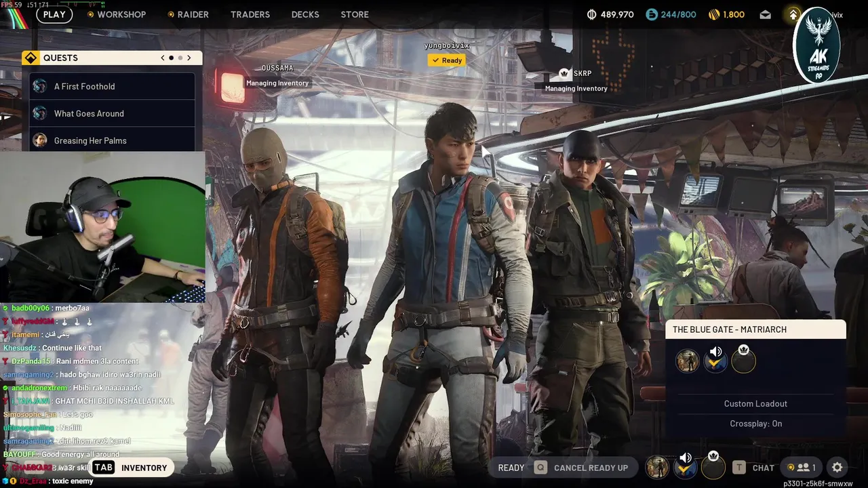Select crowned leader avatar in the Blue Gate panel
The image size is (868, 488).
pos(743,361)
